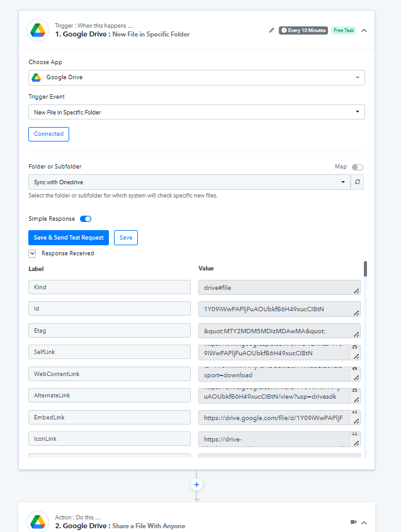401x532 pixels.
Task: Click the Connected button
Action: click(x=49, y=134)
